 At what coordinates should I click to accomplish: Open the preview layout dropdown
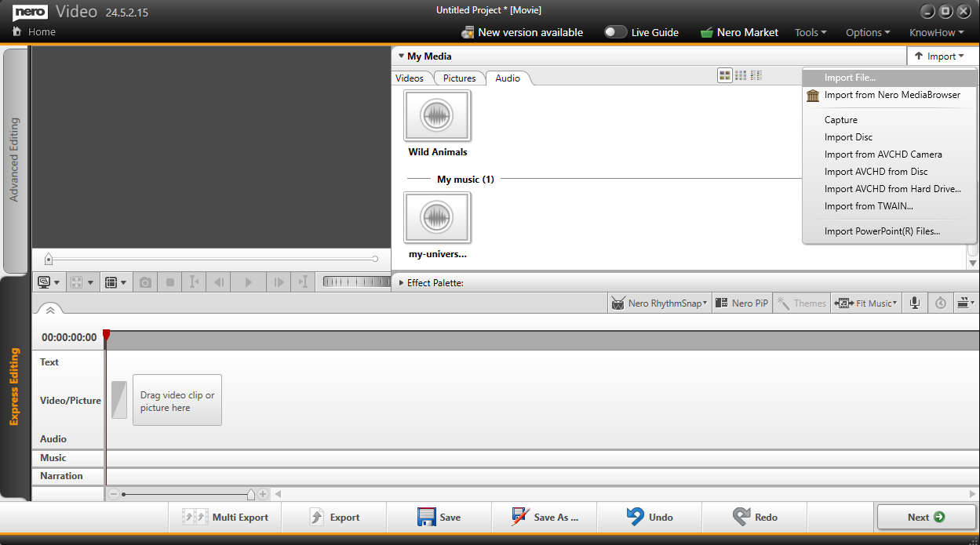click(x=115, y=282)
